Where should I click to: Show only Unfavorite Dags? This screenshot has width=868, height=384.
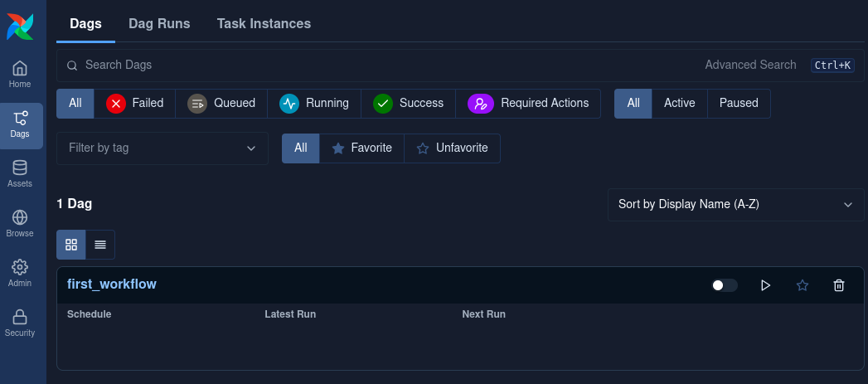pos(453,148)
